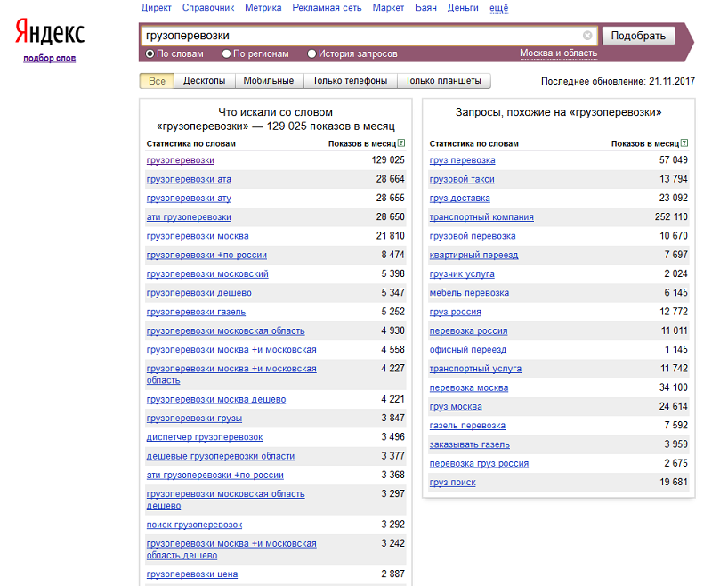The height and width of the screenshot is (586, 728).
Task: Open the 'грузоперевозки москва' keyword link
Action: pos(198,236)
